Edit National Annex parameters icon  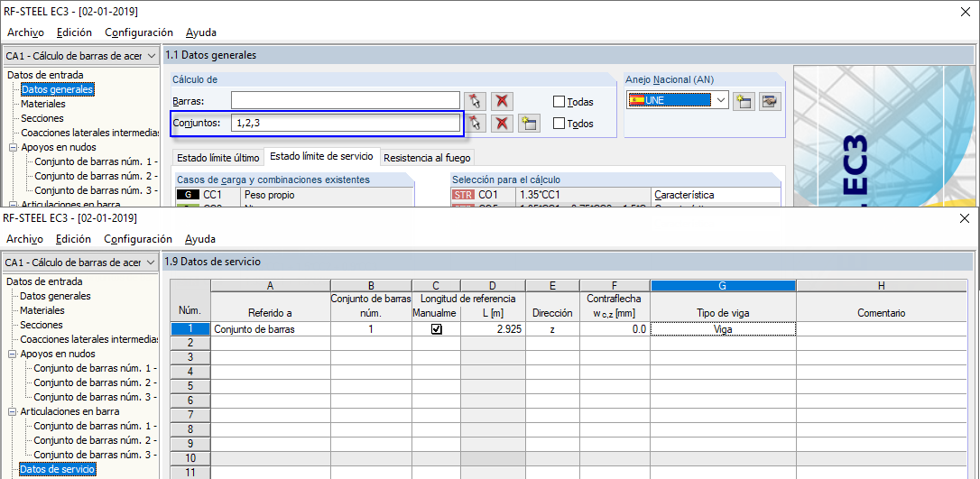pos(770,101)
